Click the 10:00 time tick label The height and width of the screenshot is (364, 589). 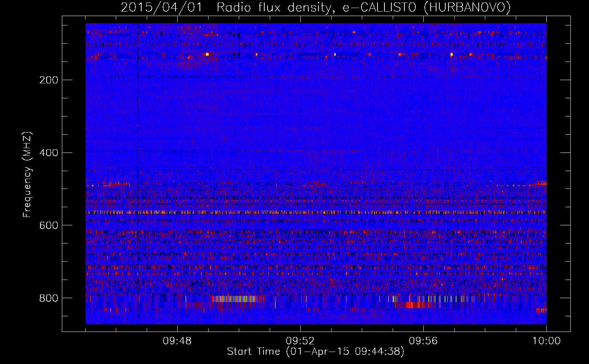pyautogui.click(x=546, y=341)
